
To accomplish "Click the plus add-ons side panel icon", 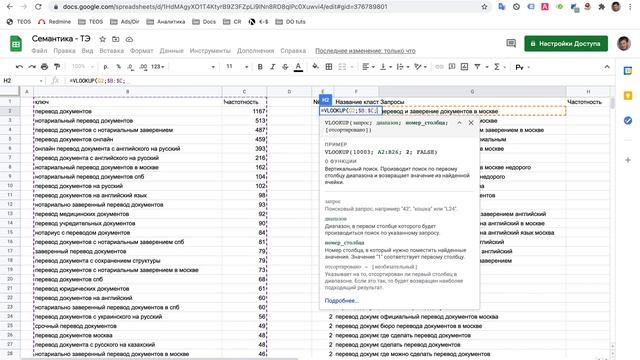I will click(628, 160).
